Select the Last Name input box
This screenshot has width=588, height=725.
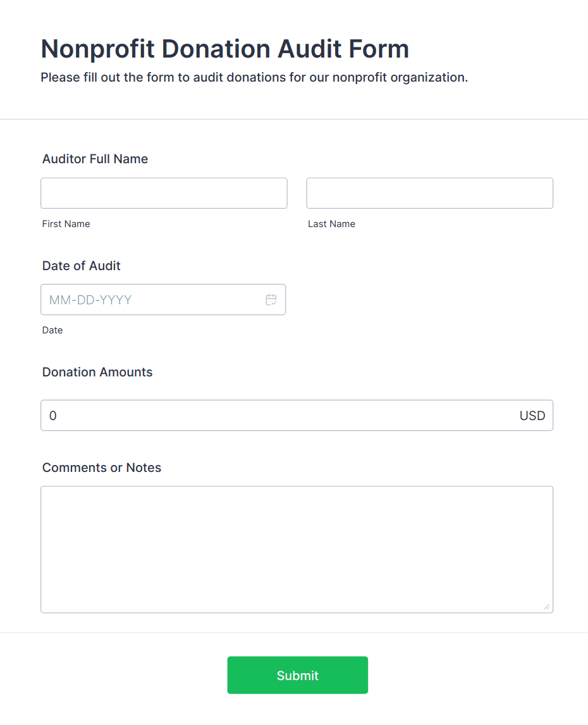429,193
